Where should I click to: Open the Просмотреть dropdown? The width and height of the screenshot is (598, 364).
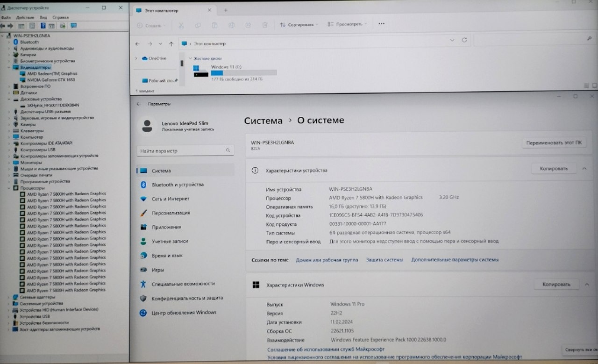[348, 24]
